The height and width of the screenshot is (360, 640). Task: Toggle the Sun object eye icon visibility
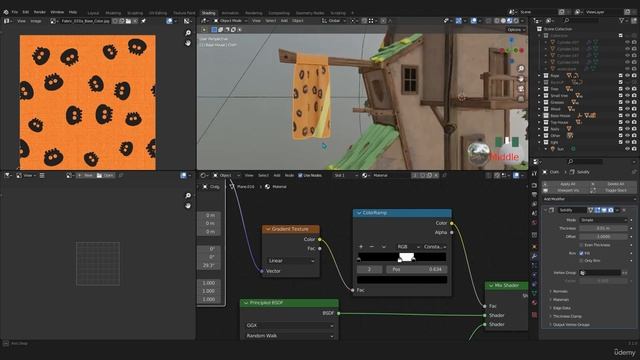point(627,149)
